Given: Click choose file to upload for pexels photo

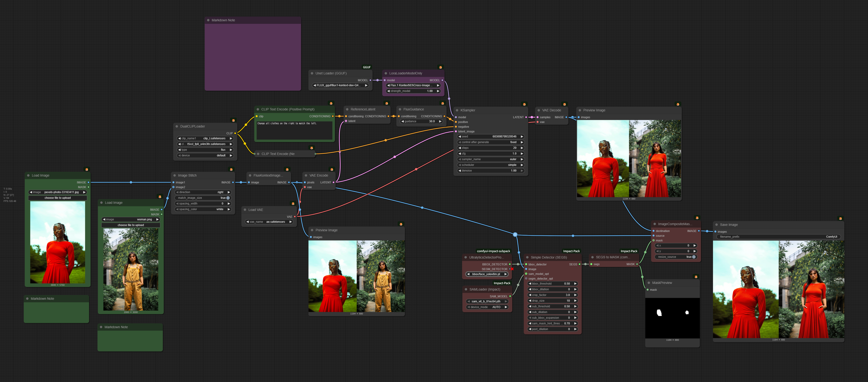Looking at the screenshot, I should coord(58,198).
